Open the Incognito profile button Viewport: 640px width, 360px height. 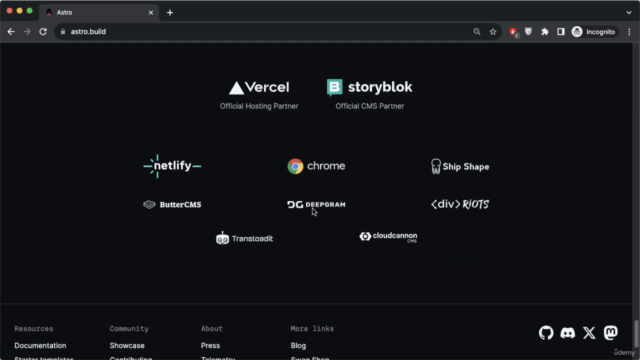pyautogui.click(x=594, y=32)
